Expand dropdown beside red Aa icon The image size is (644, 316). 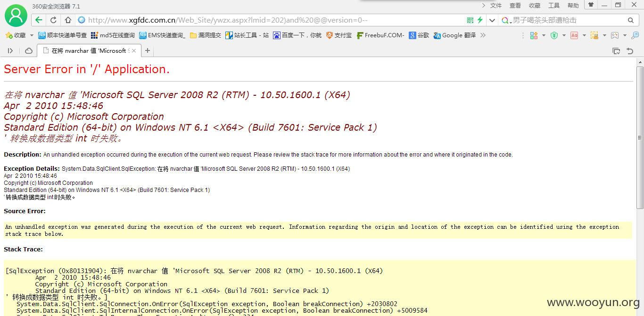tap(584, 35)
